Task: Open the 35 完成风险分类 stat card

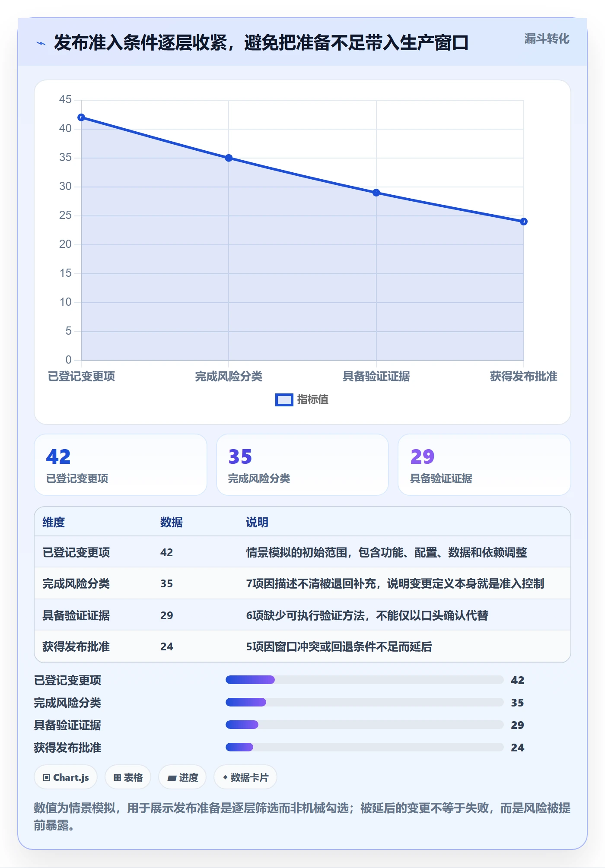Action: (302, 465)
